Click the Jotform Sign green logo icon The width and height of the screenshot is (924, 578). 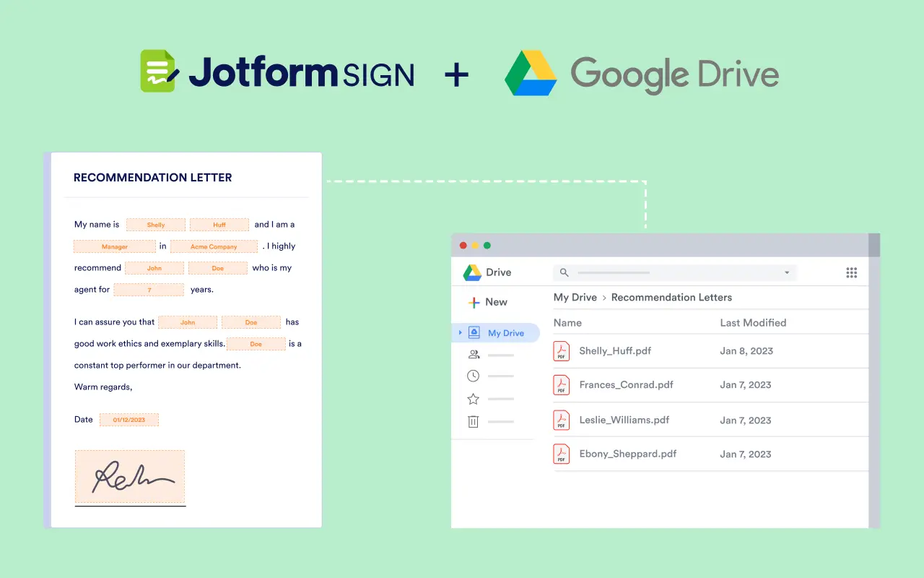coord(160,71)
